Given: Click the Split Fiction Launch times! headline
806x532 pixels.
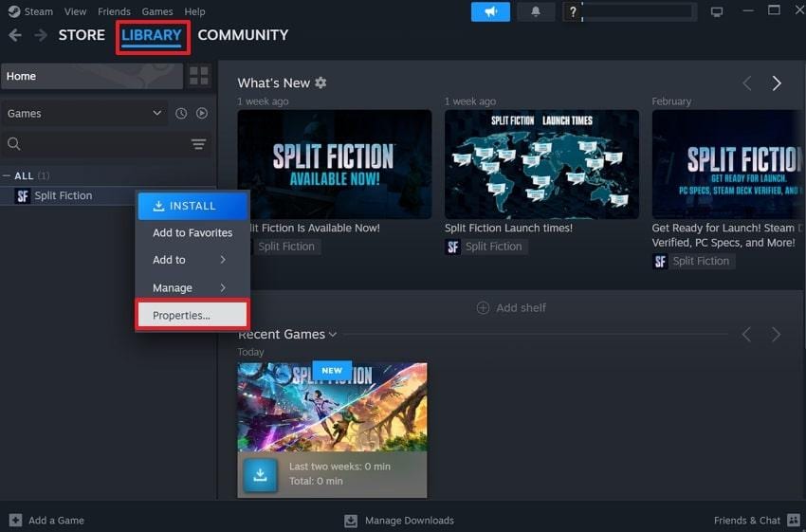Looking at the screenshot, I should 508,228.
